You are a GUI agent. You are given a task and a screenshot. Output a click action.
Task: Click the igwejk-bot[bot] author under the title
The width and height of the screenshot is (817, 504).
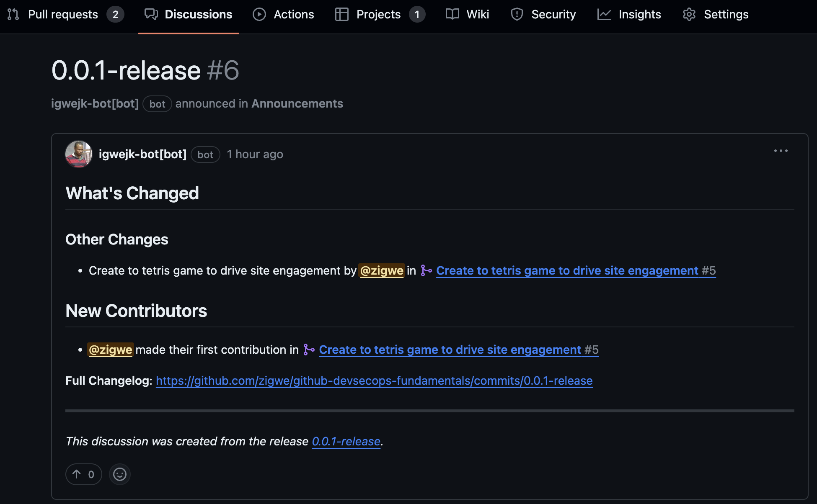(95, 103)
